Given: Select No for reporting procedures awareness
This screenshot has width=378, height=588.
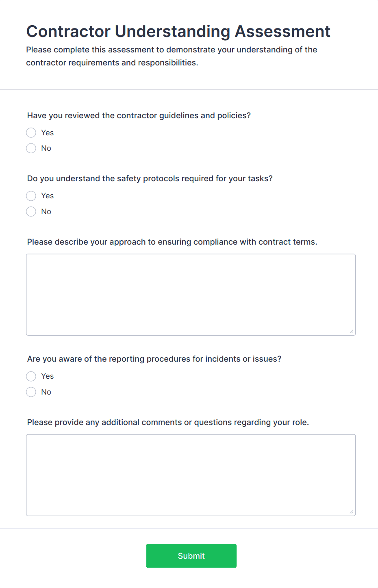Looking at the screenshot, I should 31,392.
